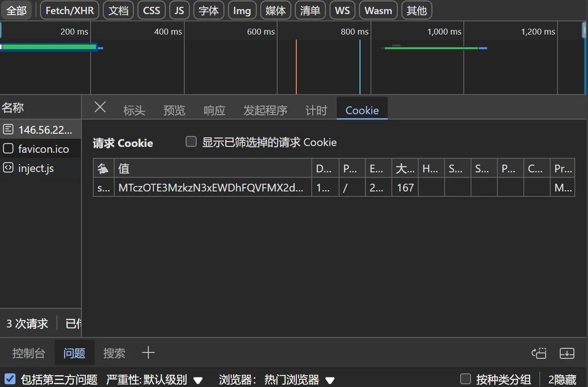The width and height of the screenshot is (588, 387).
Task: Click the favicon.ico file icon
Action: pos(8,149)
